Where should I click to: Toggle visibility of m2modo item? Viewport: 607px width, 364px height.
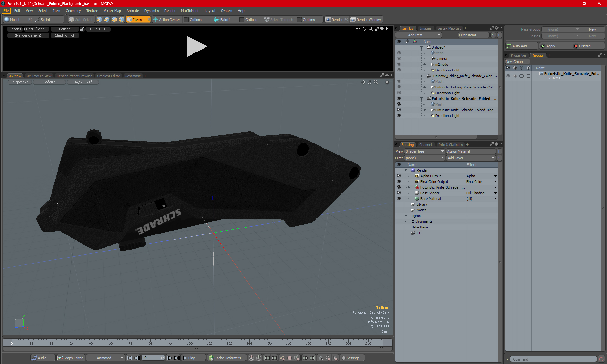(399, 64)
